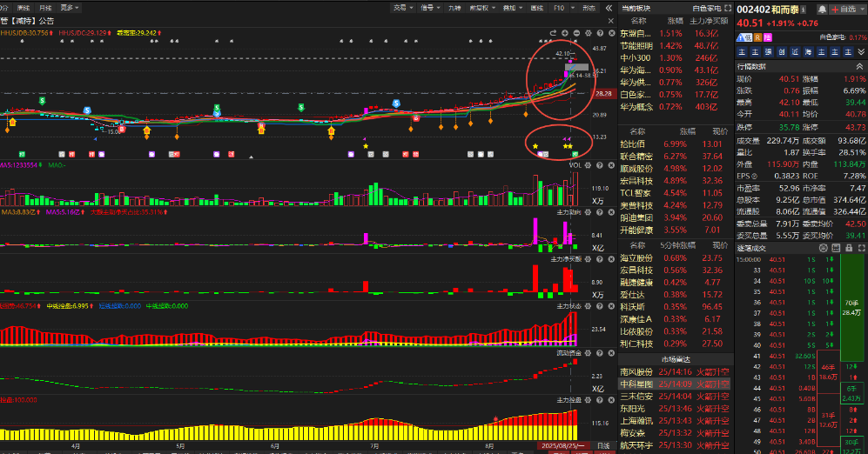Screen dimensions: 868x454
Task: Zoom out main chart minus icon
Action: click(x=576, y=33)
